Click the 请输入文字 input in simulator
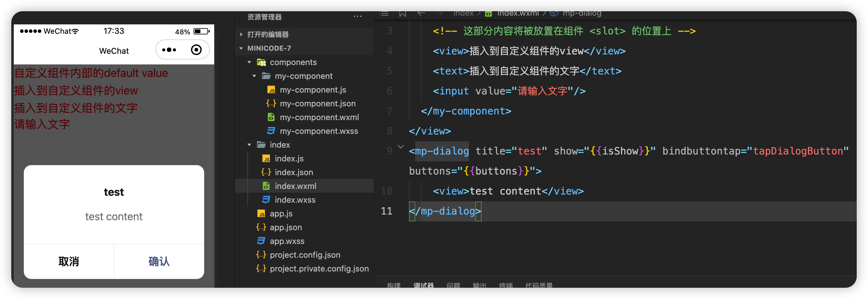 tap(114, 124)
